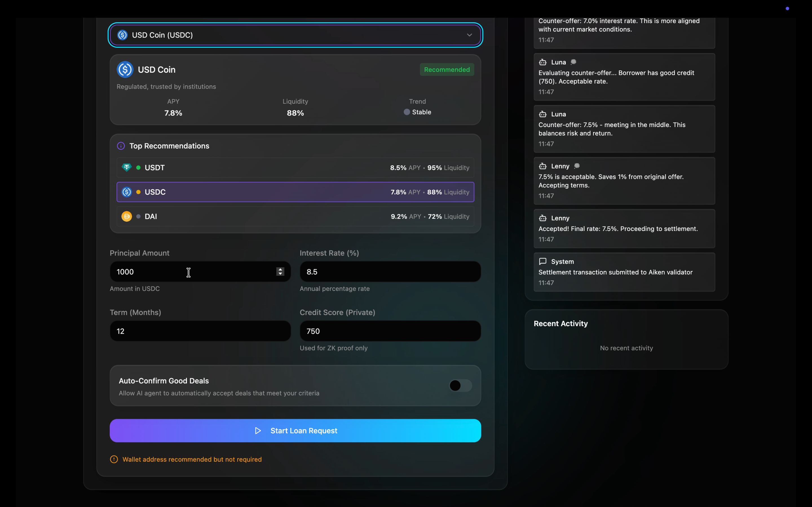The height and width of the screenshot is (507, 812).
Task: Focus the Credit Score (Private) field
Action: click(x=390, y=331)
